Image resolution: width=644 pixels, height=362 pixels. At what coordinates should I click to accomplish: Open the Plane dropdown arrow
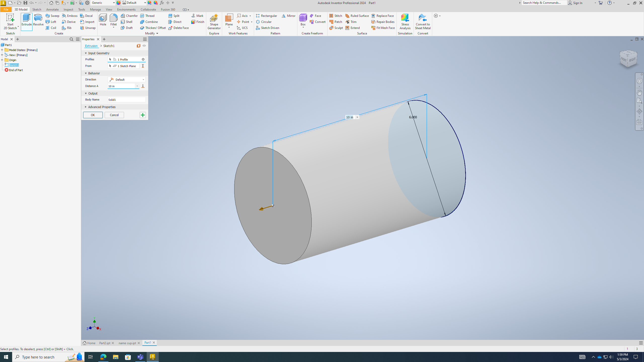point(229,27)
